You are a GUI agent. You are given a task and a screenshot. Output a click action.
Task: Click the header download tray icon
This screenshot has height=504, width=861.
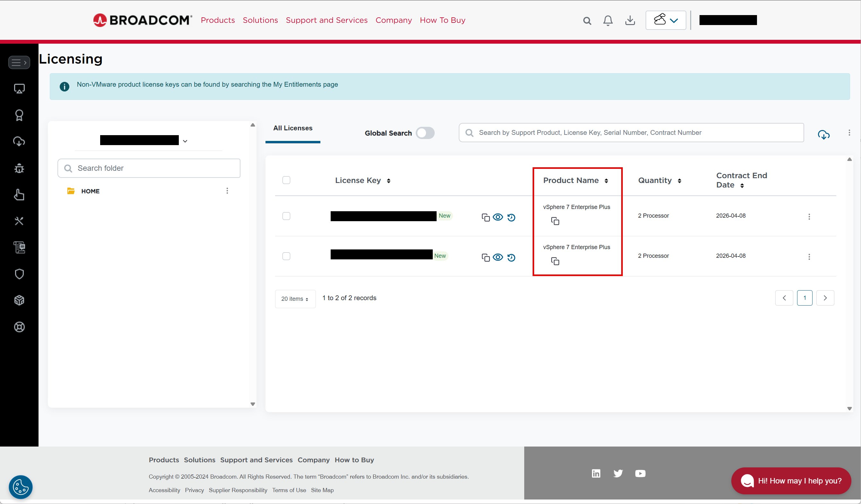(630, 21)
